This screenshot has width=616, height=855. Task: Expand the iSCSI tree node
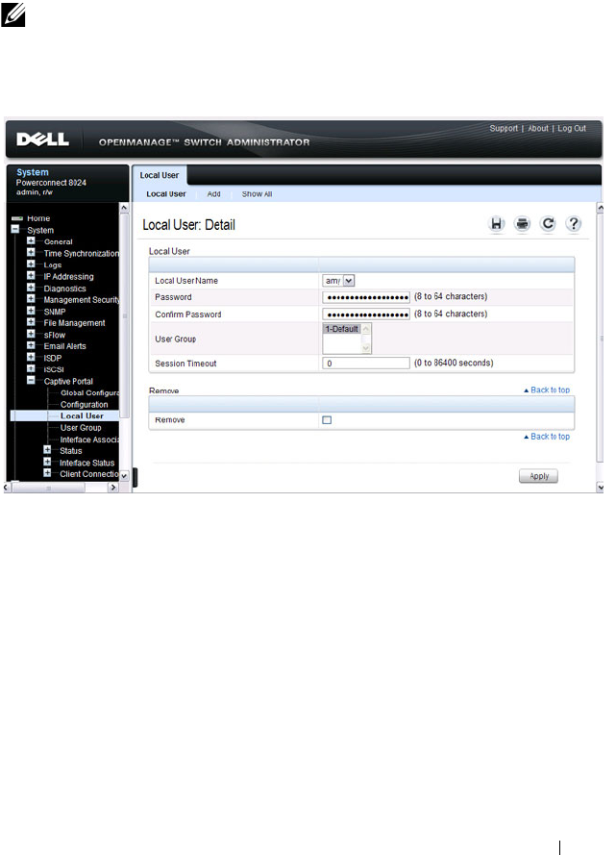pos(31,368)
